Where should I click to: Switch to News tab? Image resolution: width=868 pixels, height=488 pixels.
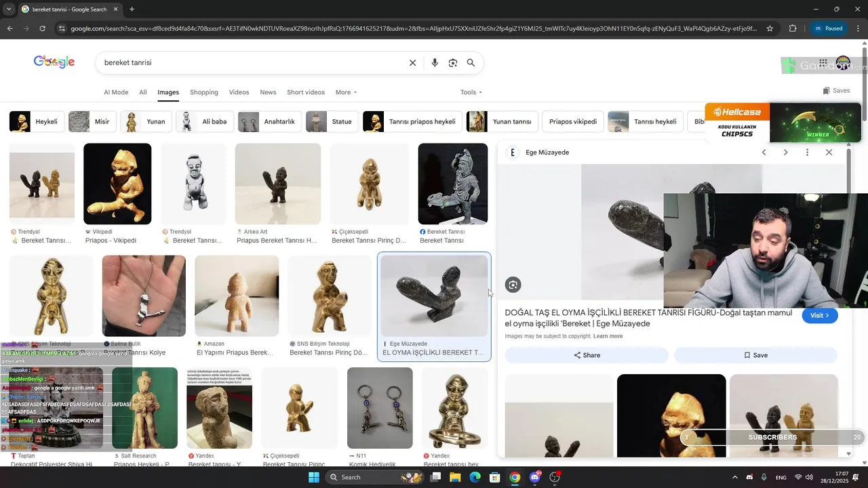point(268,92)
